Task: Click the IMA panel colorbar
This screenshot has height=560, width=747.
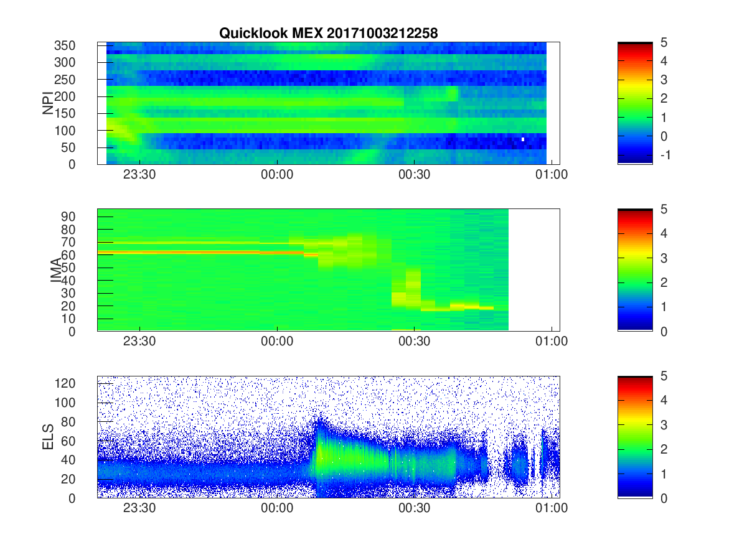Action: (635, 270)
